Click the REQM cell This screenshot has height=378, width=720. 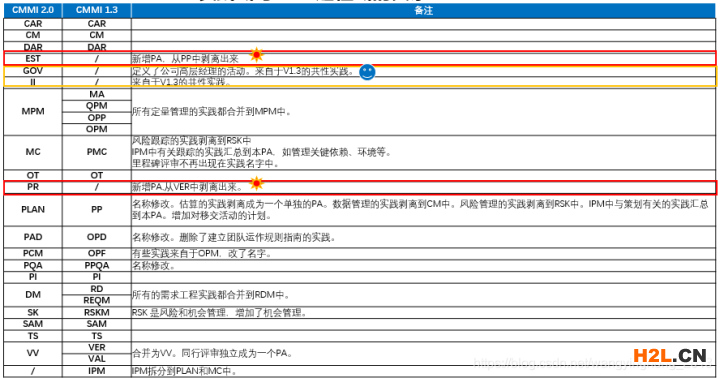[97, 300]
